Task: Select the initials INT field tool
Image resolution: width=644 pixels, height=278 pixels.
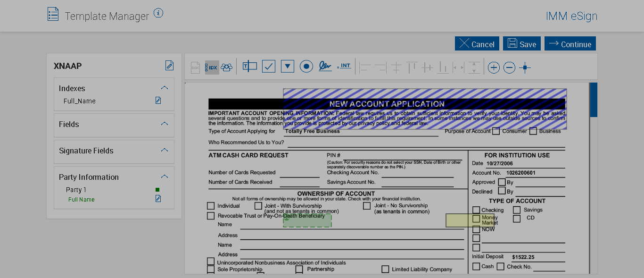Action: pyautogui.click(x=344, y=66)
